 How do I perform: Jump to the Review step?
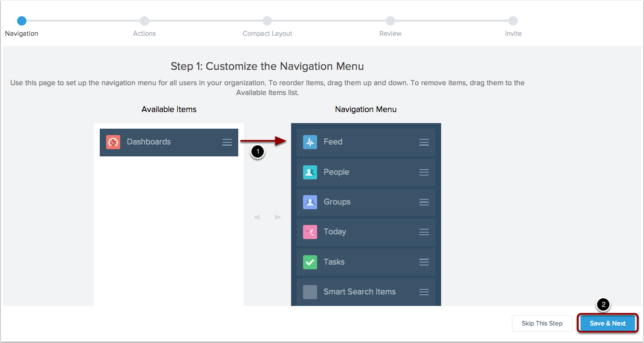tap(390, 20)
